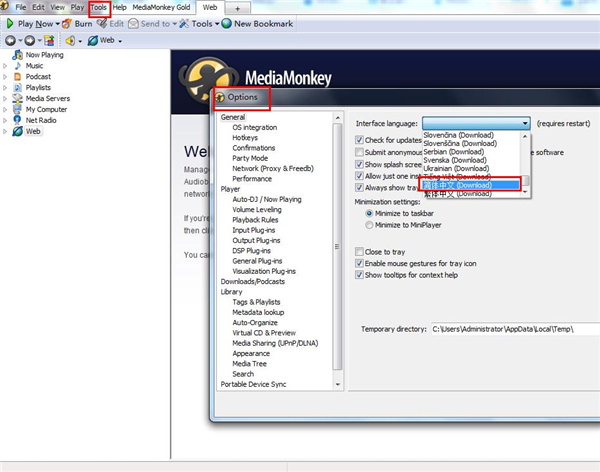Expand the Podcast tree node
Viewport: 600px width, 472px height.
point(5,77)
